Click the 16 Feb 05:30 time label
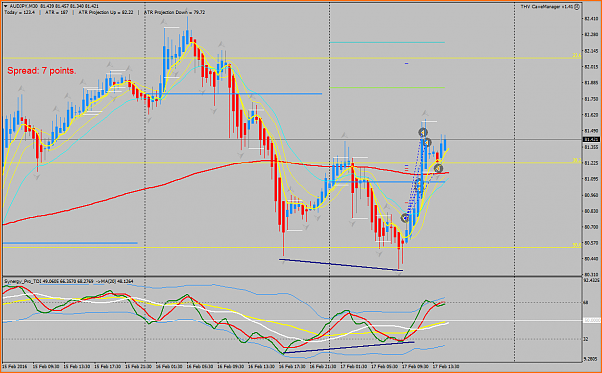 point(199,366)
